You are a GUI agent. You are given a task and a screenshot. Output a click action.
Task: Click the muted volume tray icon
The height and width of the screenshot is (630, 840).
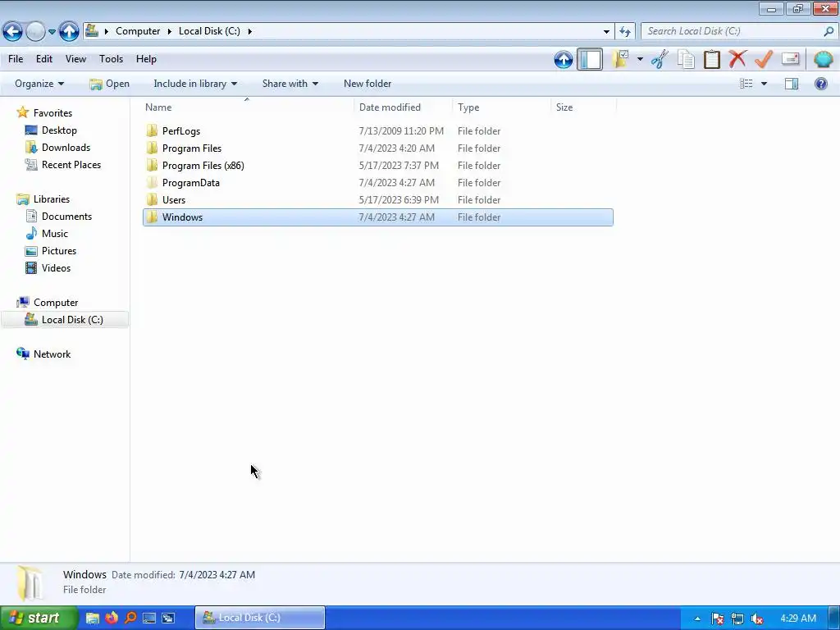coord(757,619)
